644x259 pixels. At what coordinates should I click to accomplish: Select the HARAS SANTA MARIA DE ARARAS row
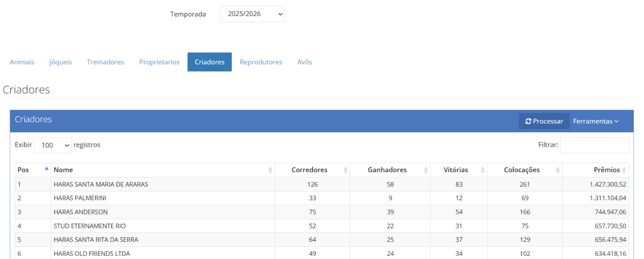101,184
